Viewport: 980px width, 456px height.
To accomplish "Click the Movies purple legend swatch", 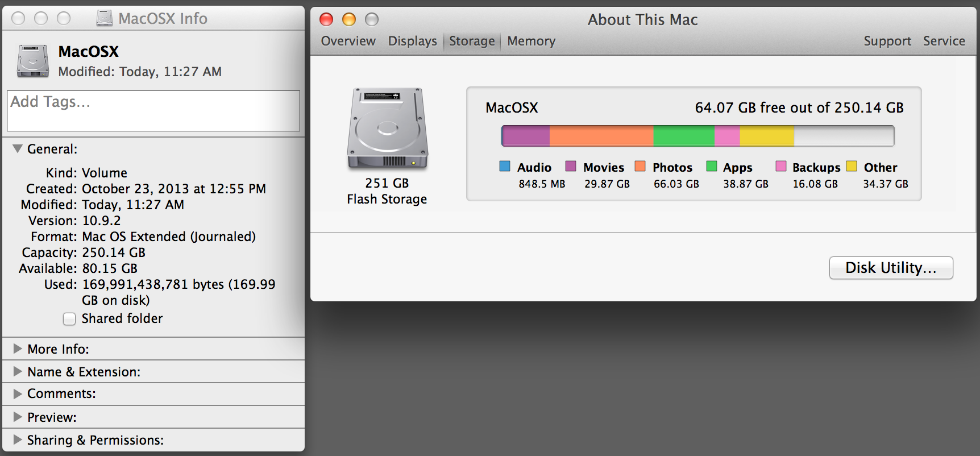I will coord(571,166).
